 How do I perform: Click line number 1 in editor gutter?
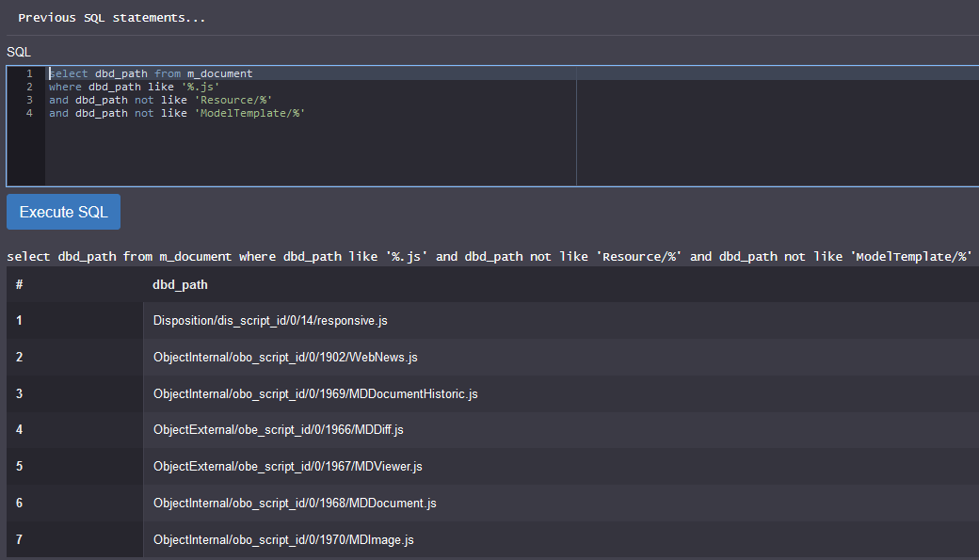coord(29,73)
